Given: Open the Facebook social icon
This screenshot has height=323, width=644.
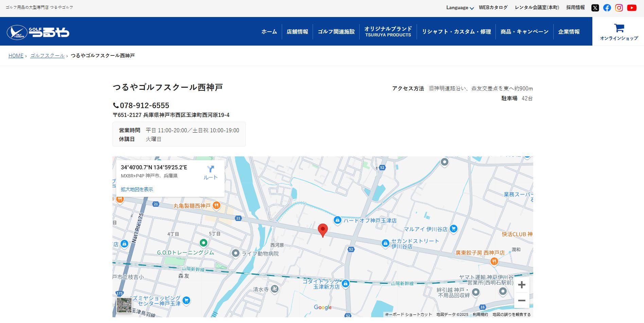Looking at the screenshot, I should coord(607,8).
